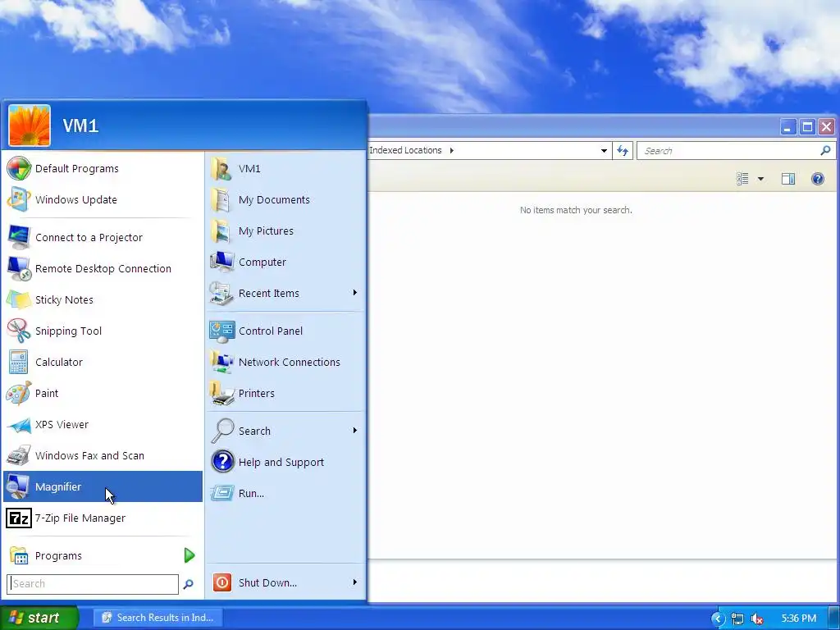Close the search results window

click(827, 127)
